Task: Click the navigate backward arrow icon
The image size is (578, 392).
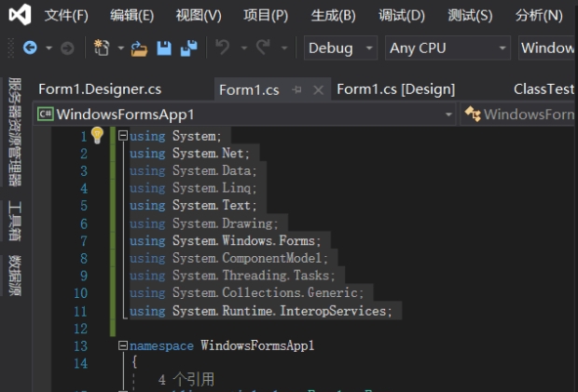Action: (30, 47)
